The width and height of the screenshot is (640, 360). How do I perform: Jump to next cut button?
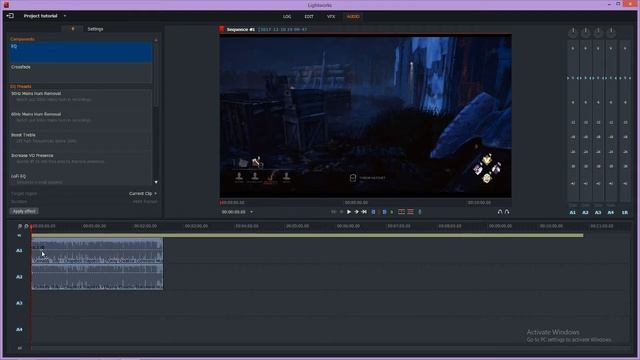(x=364, y=212)
